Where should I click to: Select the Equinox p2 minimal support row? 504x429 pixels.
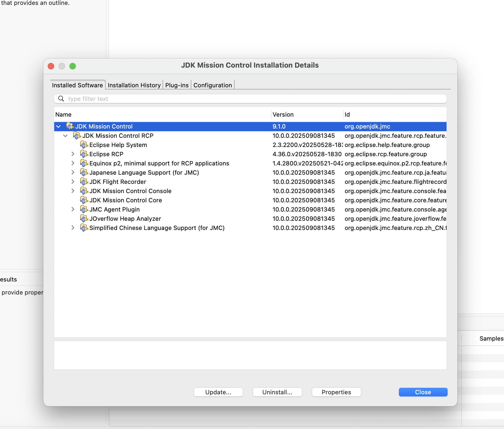click(x=250, y=163)
